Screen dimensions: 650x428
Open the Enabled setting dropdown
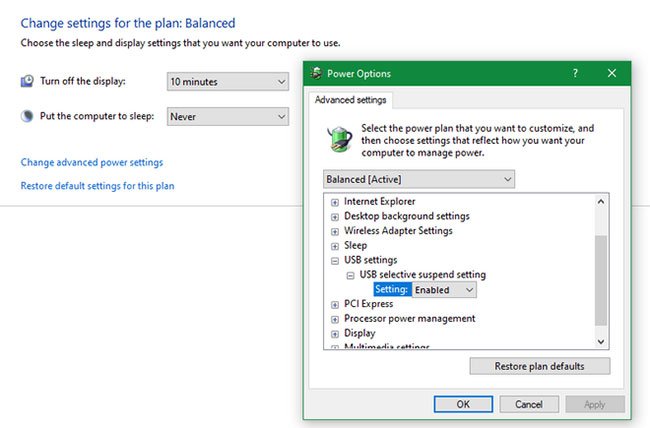(445, 290)
